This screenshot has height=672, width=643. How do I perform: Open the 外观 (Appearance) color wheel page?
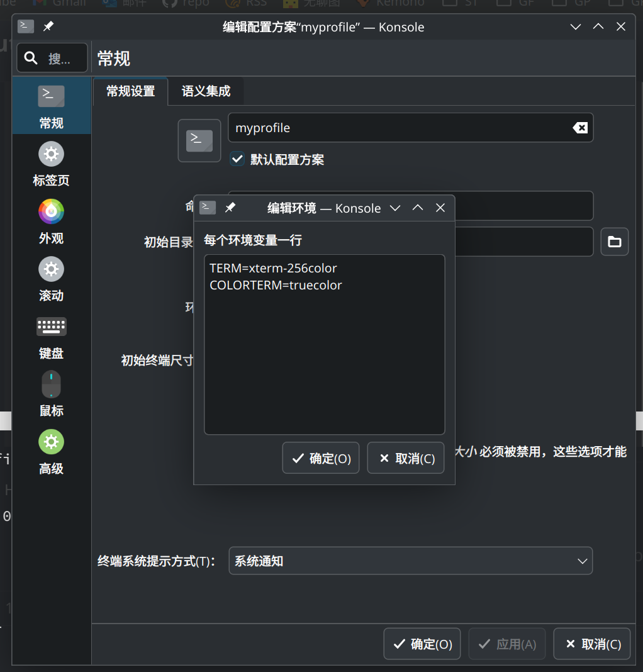click(x=52, y=221)
